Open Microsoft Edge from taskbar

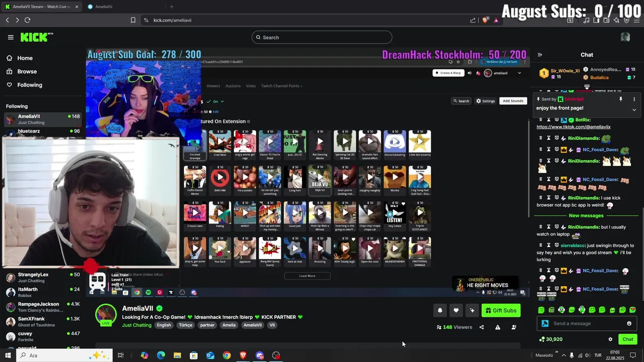(x=161, y=355)
